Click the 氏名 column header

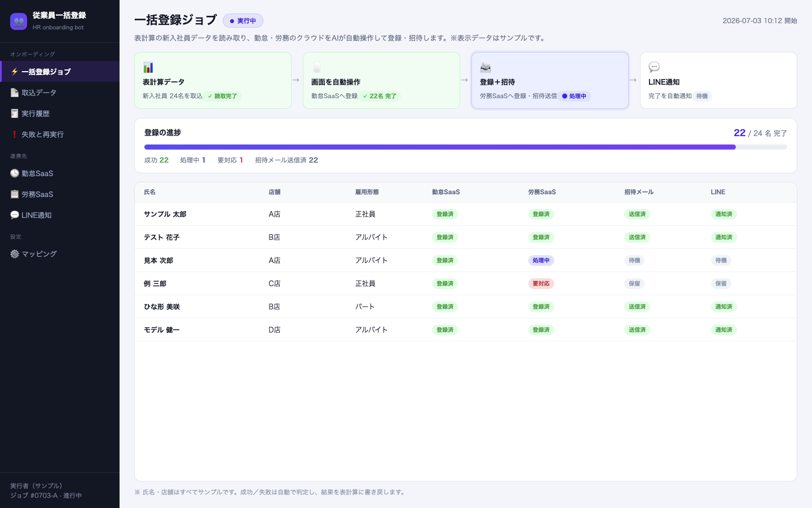pos(149,192)
